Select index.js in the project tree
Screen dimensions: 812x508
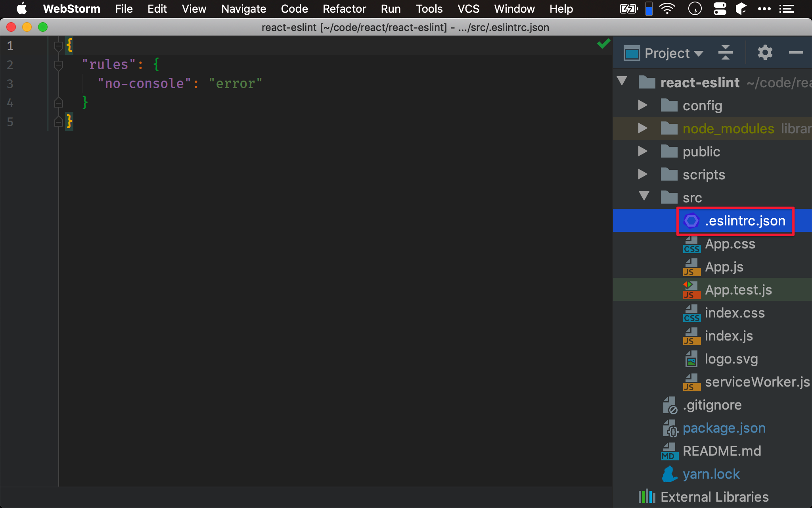(712, 335)
